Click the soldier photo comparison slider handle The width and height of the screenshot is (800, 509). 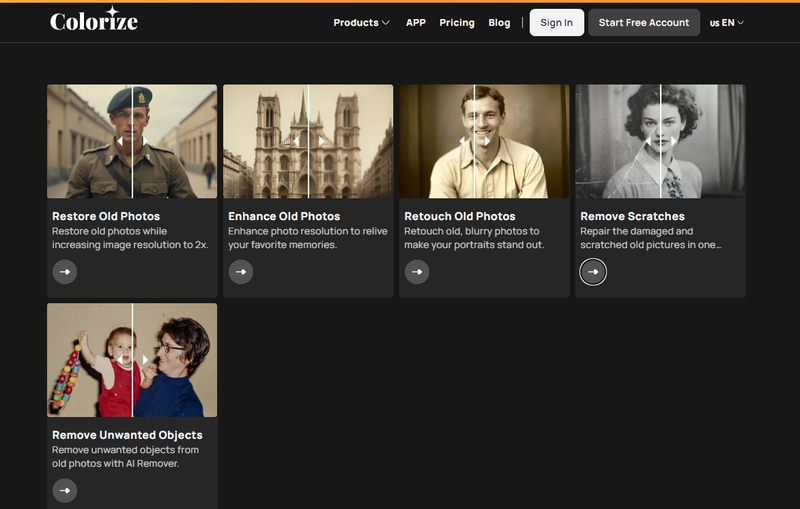(x=133, y=141)
